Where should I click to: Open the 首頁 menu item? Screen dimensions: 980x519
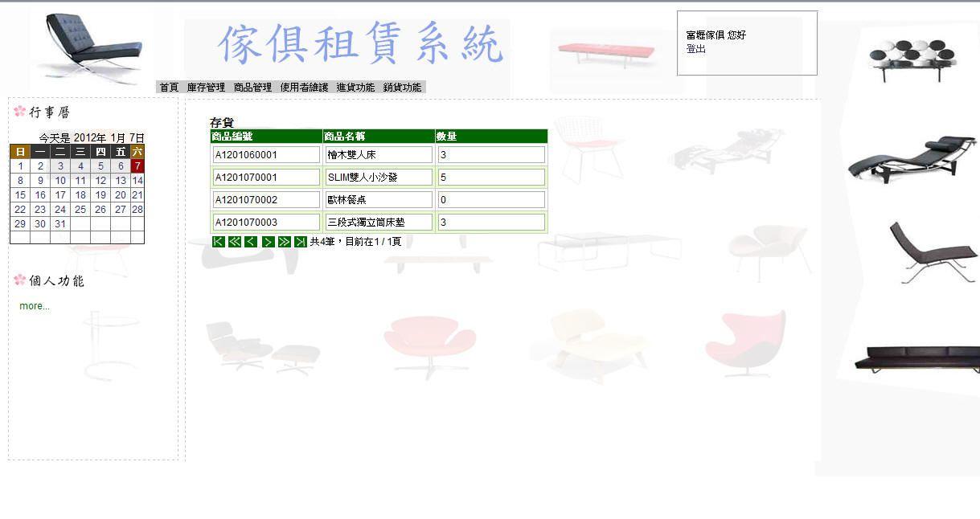pyautogui.click(x=169, y=88)
